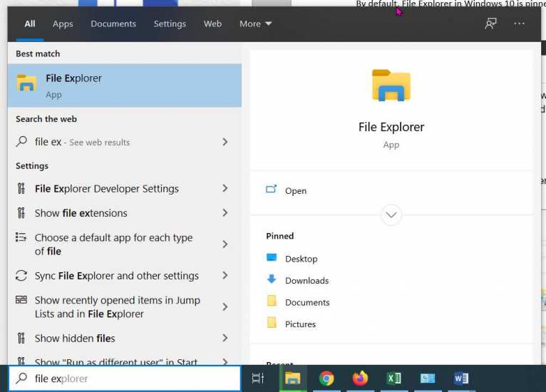The height and width of the screenshot is (392, 546).
Task: Click the pinned 'Desktop' label
Action: point(302,259)
